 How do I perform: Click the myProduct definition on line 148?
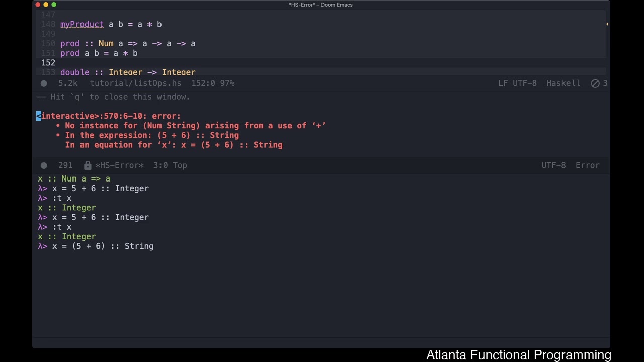[111, 24]
